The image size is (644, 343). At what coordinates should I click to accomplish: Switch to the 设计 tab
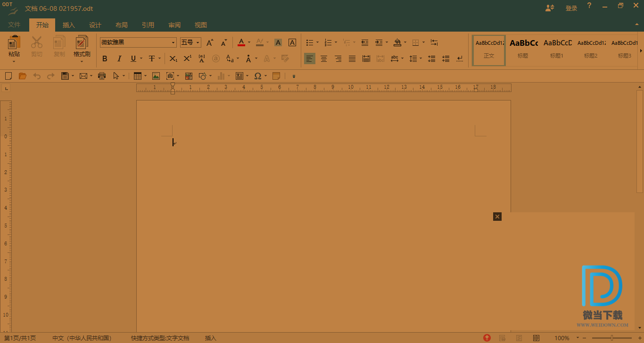[95, 25]
